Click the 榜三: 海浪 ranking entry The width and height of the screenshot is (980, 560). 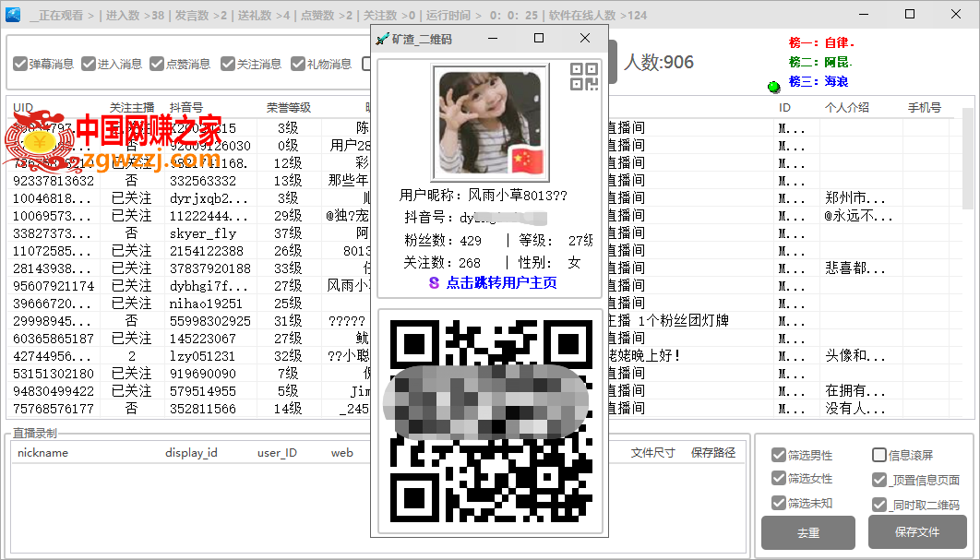[819, 81]
